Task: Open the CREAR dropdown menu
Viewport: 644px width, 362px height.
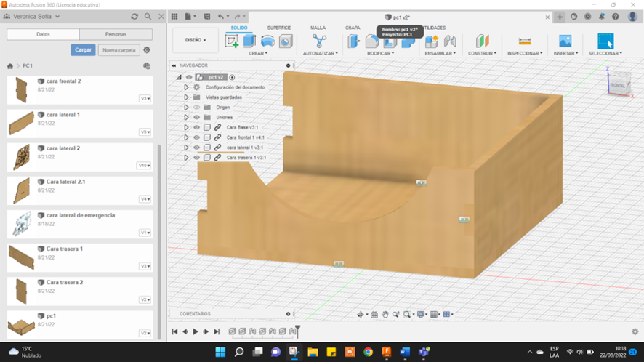Action: (258, 53)
